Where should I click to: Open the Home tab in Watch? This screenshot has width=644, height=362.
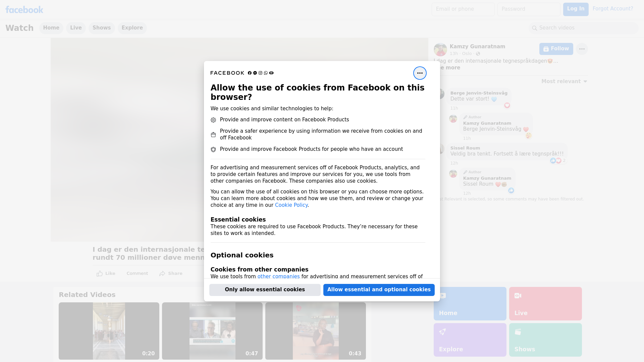click(51, 28)
